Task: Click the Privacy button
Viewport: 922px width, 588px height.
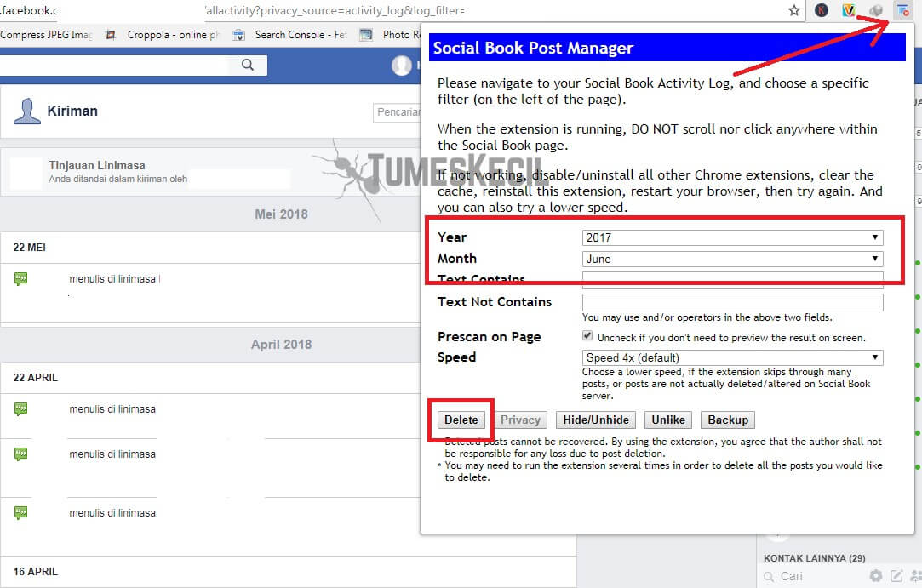Action: pos(520,420)
